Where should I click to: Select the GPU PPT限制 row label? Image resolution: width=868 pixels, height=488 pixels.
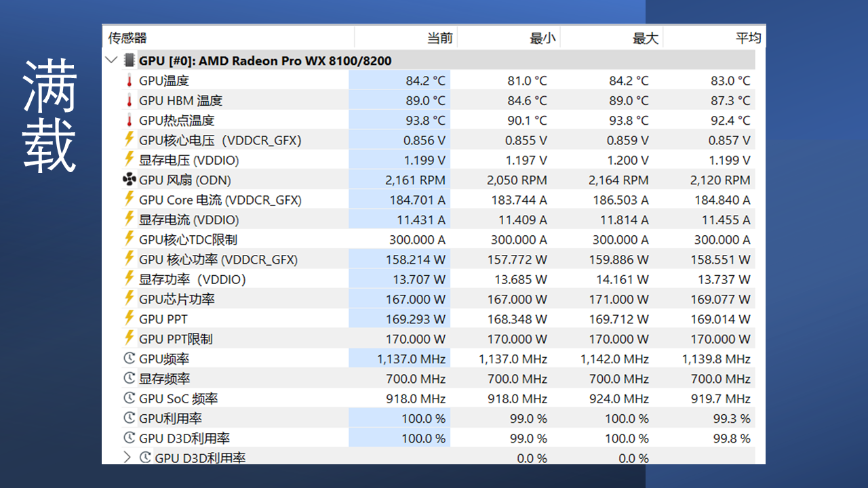176,339
